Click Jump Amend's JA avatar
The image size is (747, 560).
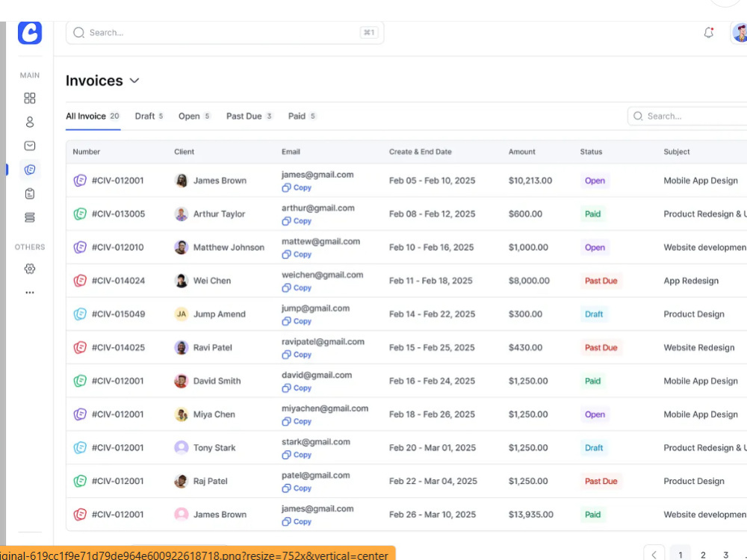coord(181,314)
